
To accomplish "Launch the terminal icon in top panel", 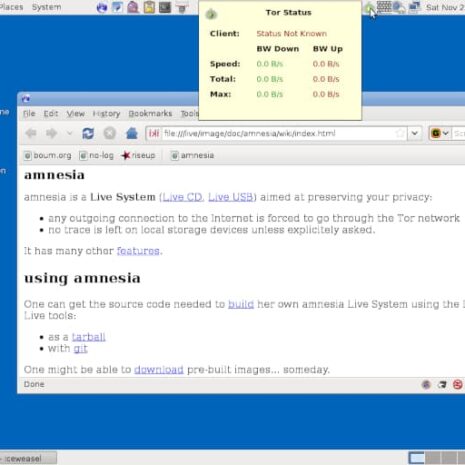I will click(165, 7).
